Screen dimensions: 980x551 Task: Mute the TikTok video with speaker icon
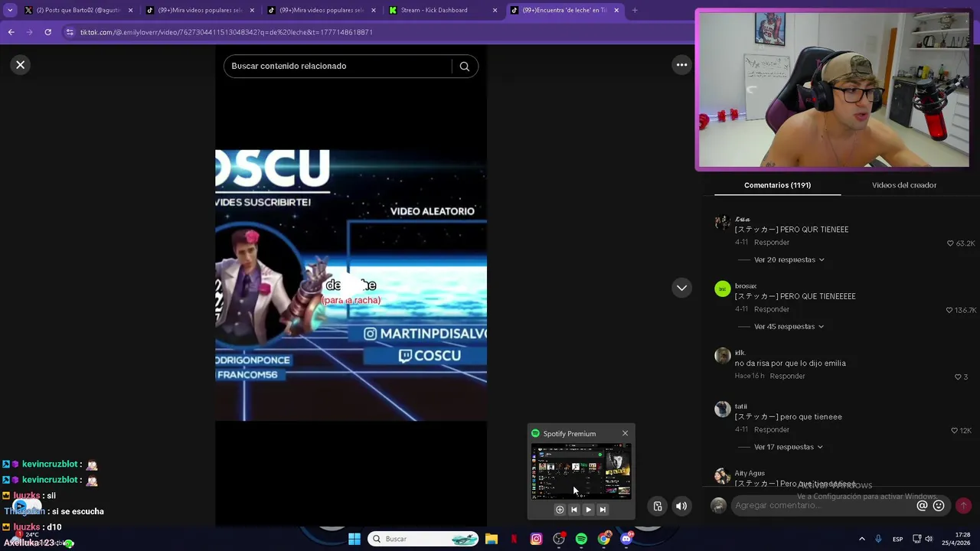[x=681, y=506]
